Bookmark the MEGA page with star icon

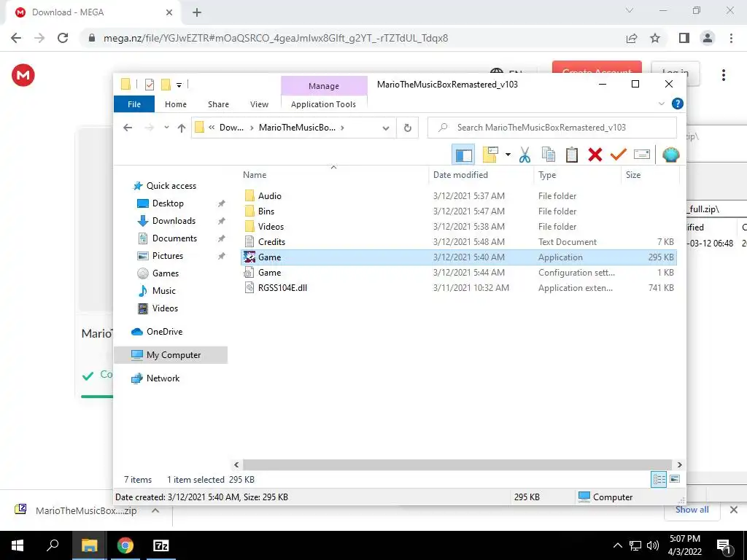tap(656, 38)
